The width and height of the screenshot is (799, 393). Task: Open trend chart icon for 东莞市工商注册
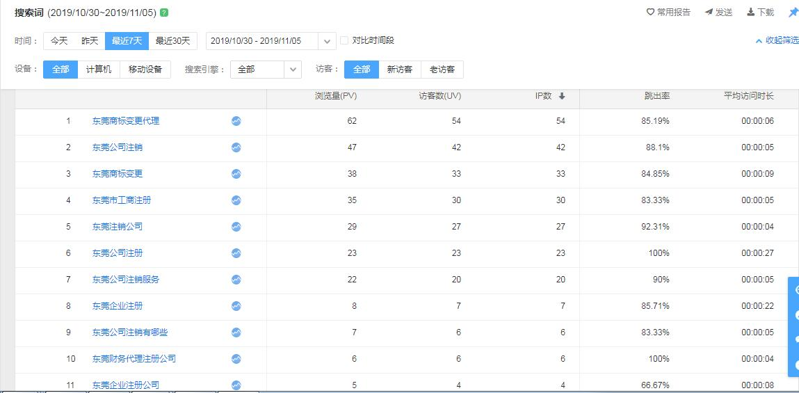236,200
